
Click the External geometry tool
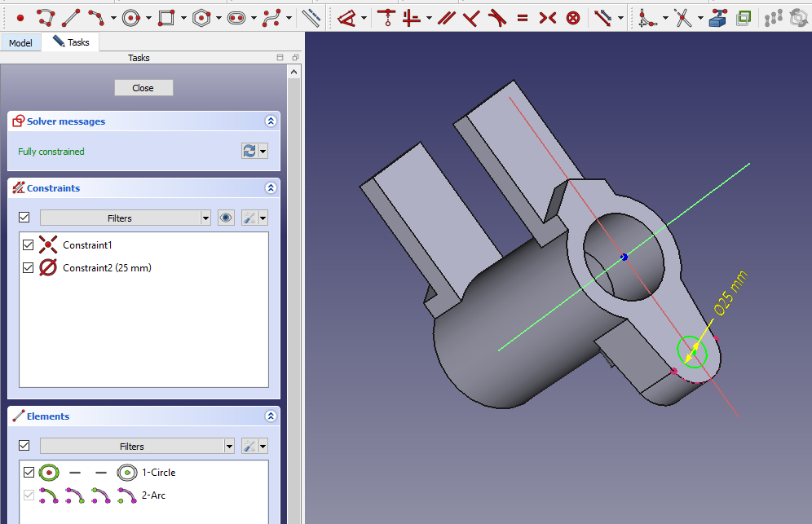tap(717, 17)
